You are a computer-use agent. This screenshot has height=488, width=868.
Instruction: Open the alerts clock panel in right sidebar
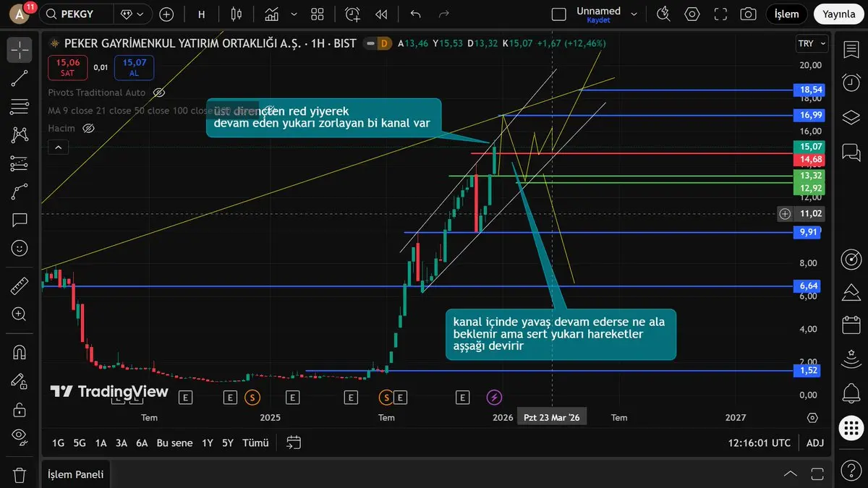[x=851, y=82]
